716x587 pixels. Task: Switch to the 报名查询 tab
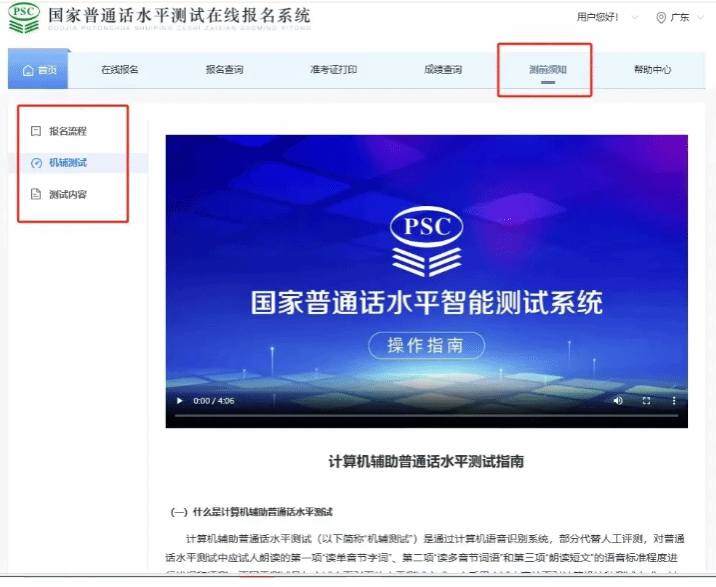tap(224, 70)
